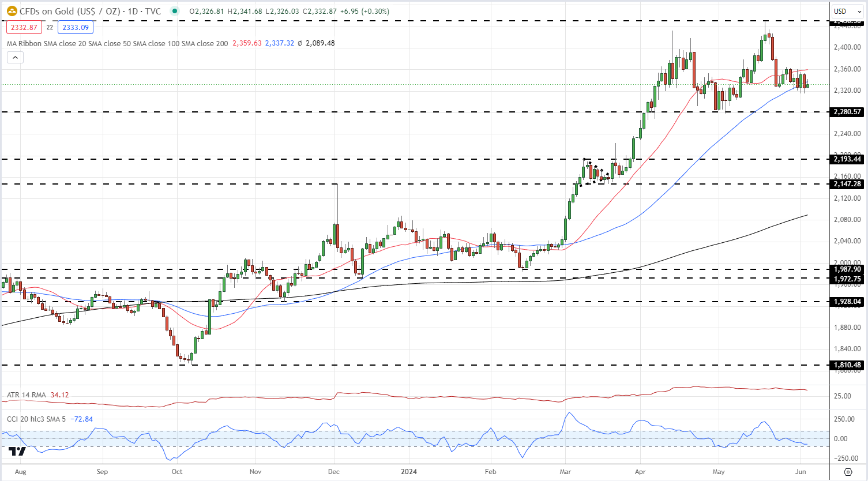Click the ATR pane 25.00 axis label
This screenshot has width=868, height=481.
point(843,396)
